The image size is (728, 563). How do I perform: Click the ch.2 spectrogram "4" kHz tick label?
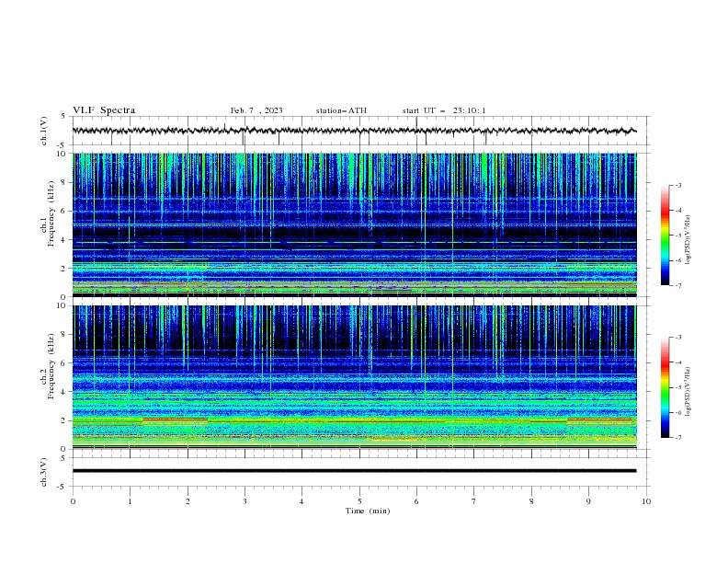[x=63, y=392]
